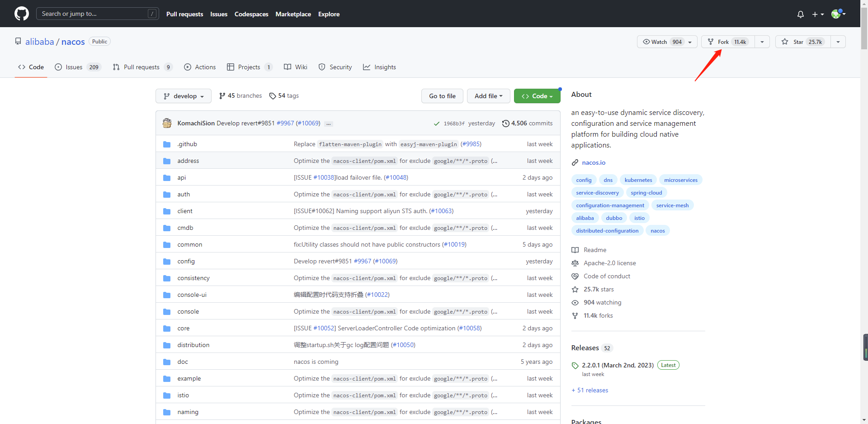Click folder icon for consistency
Image resolution: width=868 pixels, height=424 pixels.
tap(167, 278)
